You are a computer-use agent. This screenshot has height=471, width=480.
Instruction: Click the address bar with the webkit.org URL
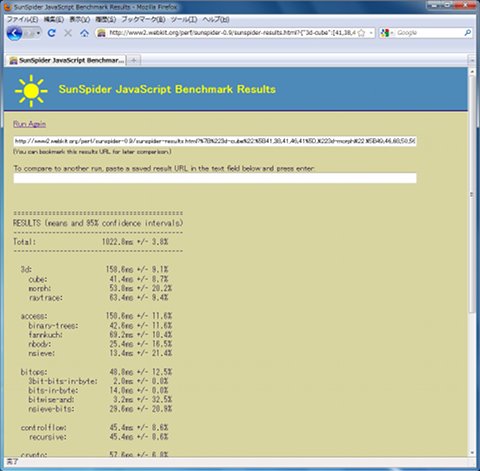click(232, 33)
